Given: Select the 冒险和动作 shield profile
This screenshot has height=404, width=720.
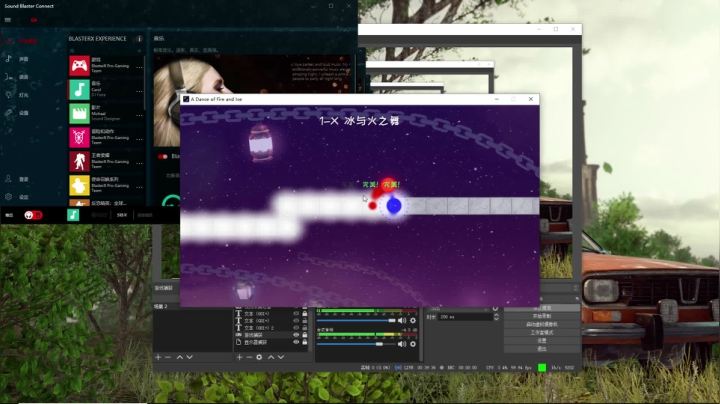Looking at the screenshot, I should (x=79, y=137).
